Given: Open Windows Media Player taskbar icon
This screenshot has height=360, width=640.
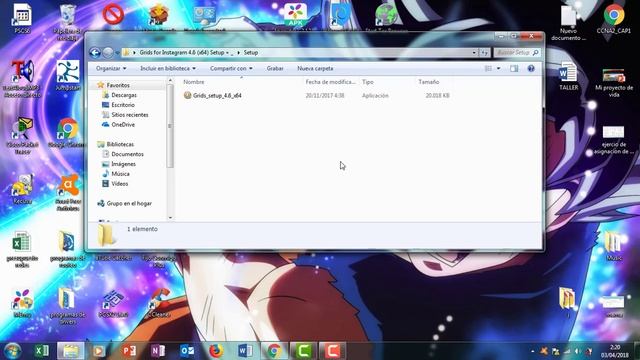Looking at the screenshot, I should tap(98, 351).
